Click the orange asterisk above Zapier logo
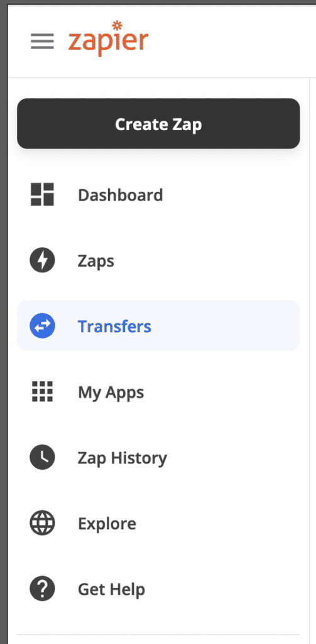 [117, 25]
